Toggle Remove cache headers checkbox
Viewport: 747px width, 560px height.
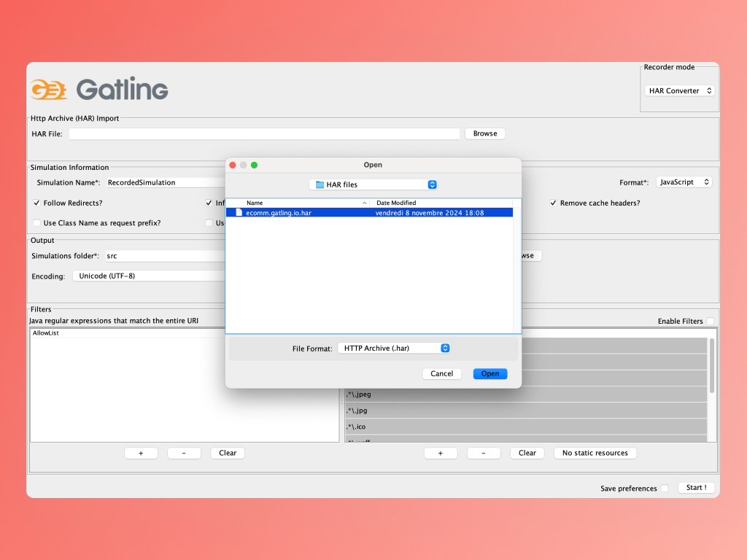click(x=553, y=203)
